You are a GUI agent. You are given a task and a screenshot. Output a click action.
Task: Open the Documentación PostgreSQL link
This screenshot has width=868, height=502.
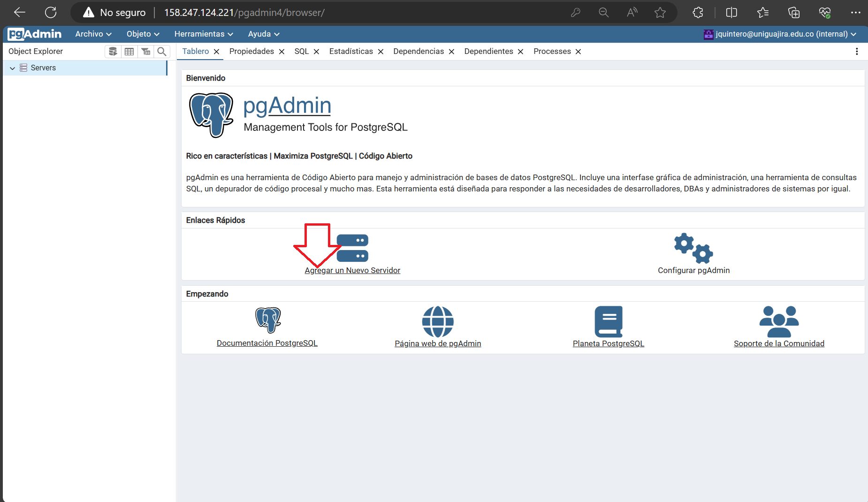pos(267,343)
